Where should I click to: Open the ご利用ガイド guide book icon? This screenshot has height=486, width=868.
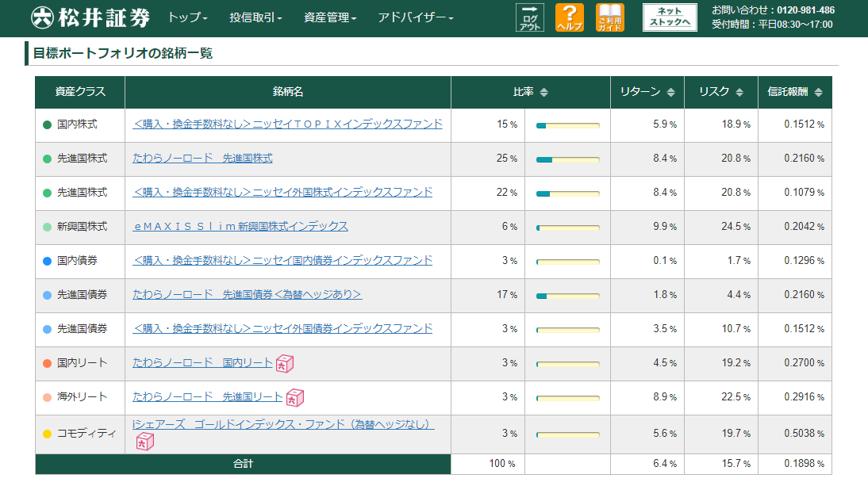[x=610, y=17]
